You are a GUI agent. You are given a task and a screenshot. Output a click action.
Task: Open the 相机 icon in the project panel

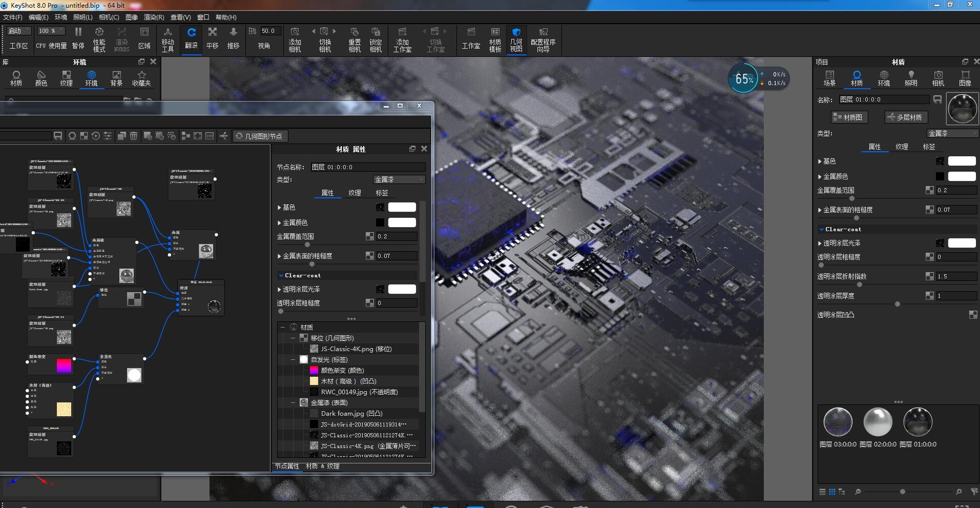coord(939,78)
